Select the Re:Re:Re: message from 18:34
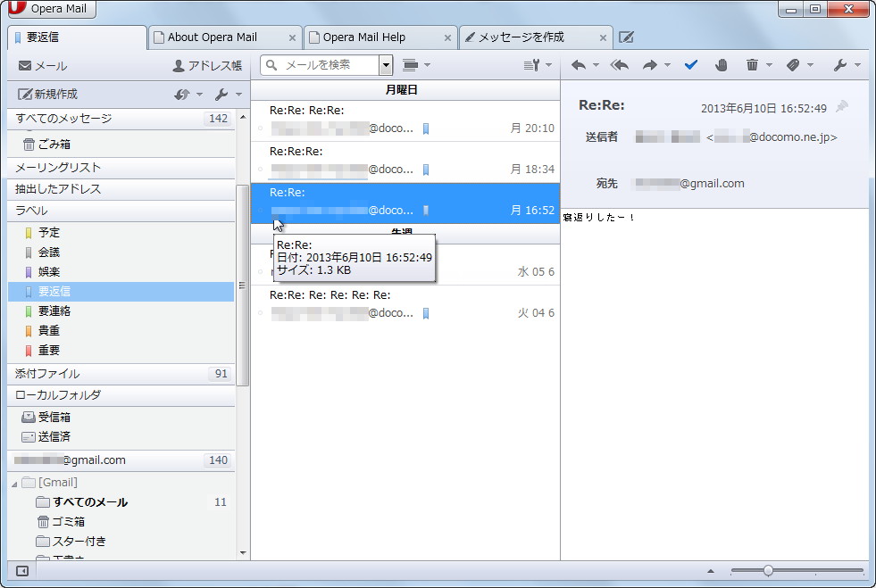Image resolution: width=876 pixels, height=588 pixels. [405, 161]
